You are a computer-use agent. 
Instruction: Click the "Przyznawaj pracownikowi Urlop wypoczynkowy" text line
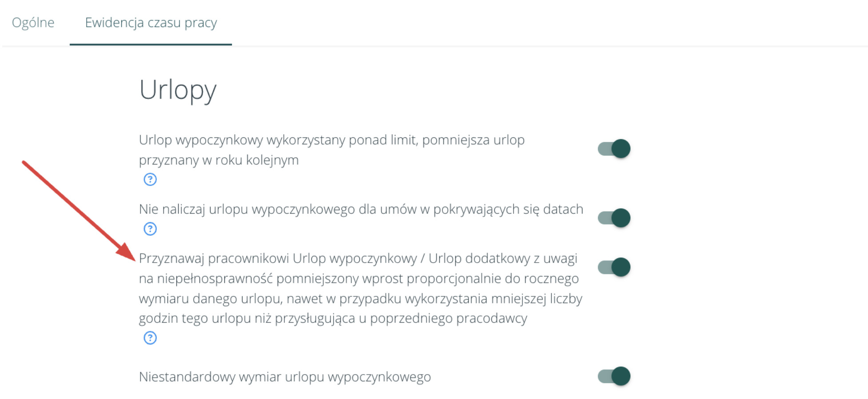pos(358,259)
